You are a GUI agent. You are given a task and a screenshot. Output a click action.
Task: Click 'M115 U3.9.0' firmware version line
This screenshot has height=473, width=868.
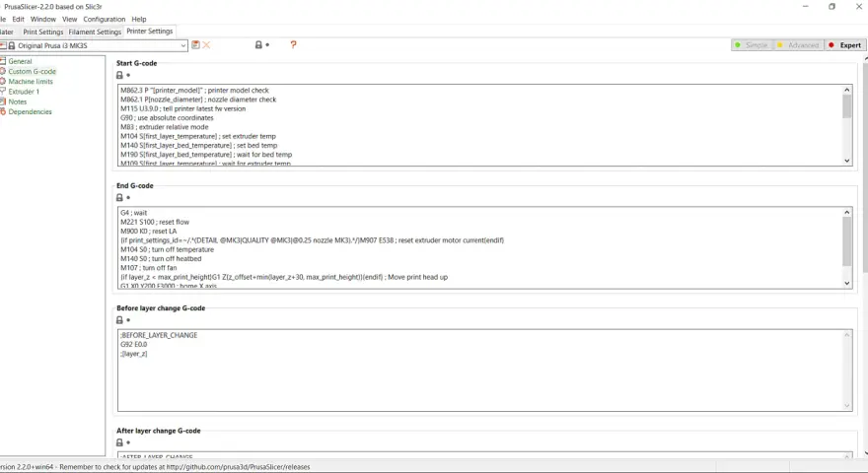click(182, 108)
